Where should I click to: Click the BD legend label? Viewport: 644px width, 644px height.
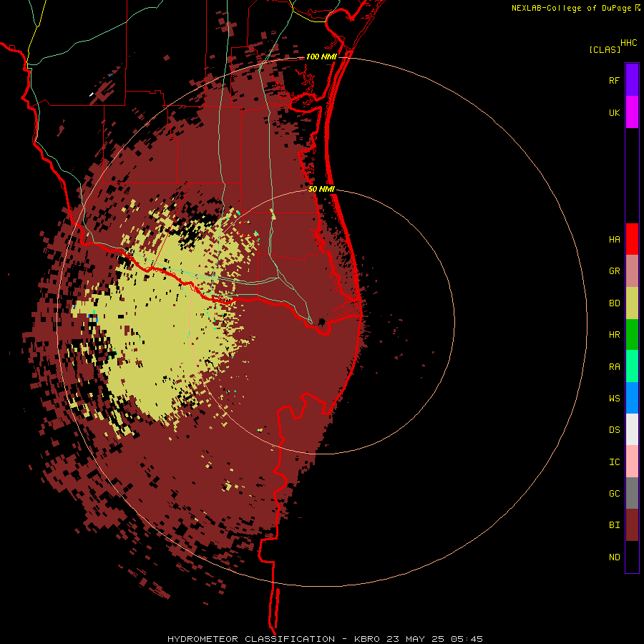coord(614,303)
